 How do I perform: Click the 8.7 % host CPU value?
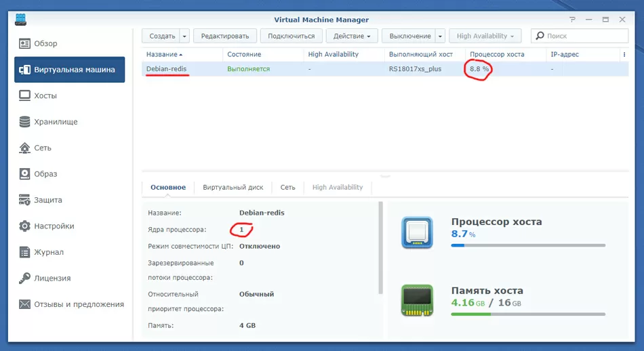point(463,234)
